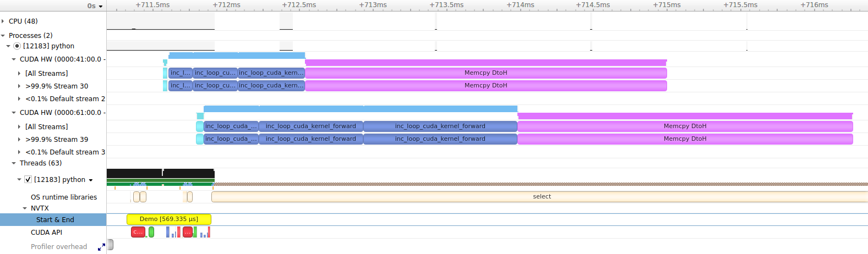Screen dimensions: 868x254
Task: Click the green CUDA API call block
Action: coord(151,232)
